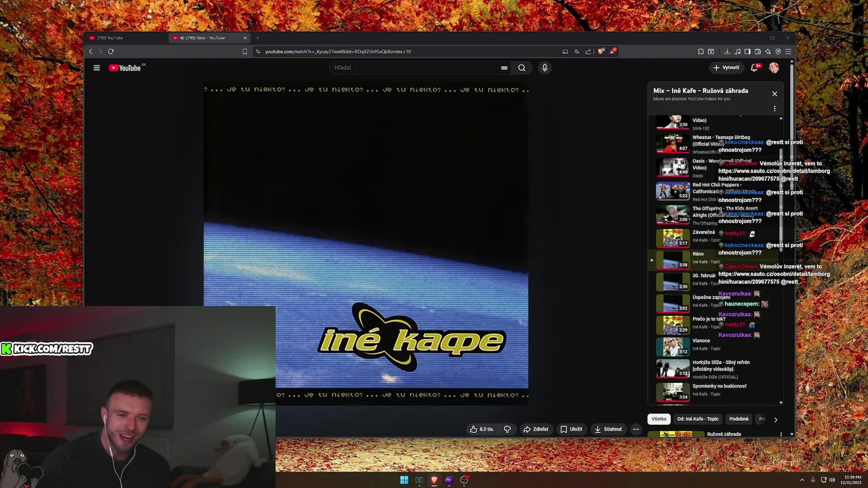Toggle the browser sidebar panel icon
868x488 pixels.
(747, 52)
